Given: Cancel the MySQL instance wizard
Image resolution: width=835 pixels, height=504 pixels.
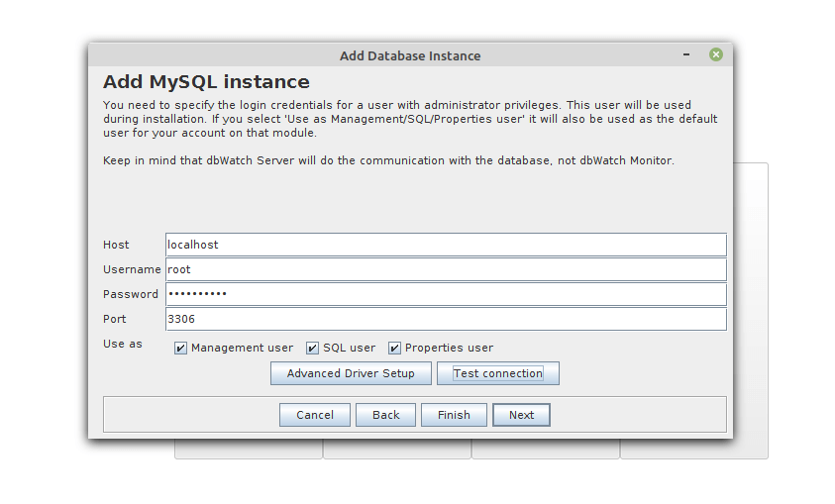Looking at the screenshot, I should pyautogui.click(x=315, y=415).
